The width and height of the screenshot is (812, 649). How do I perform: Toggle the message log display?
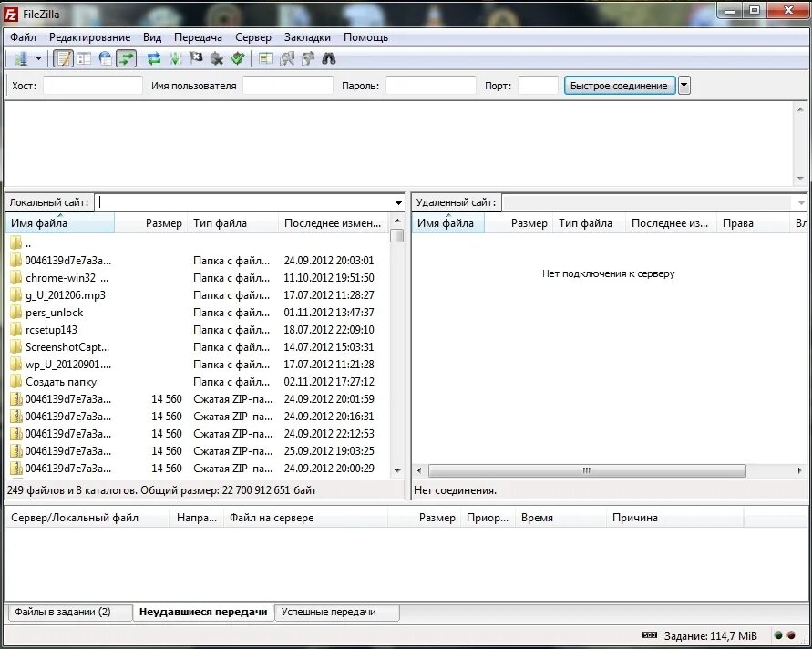[63, 58]
